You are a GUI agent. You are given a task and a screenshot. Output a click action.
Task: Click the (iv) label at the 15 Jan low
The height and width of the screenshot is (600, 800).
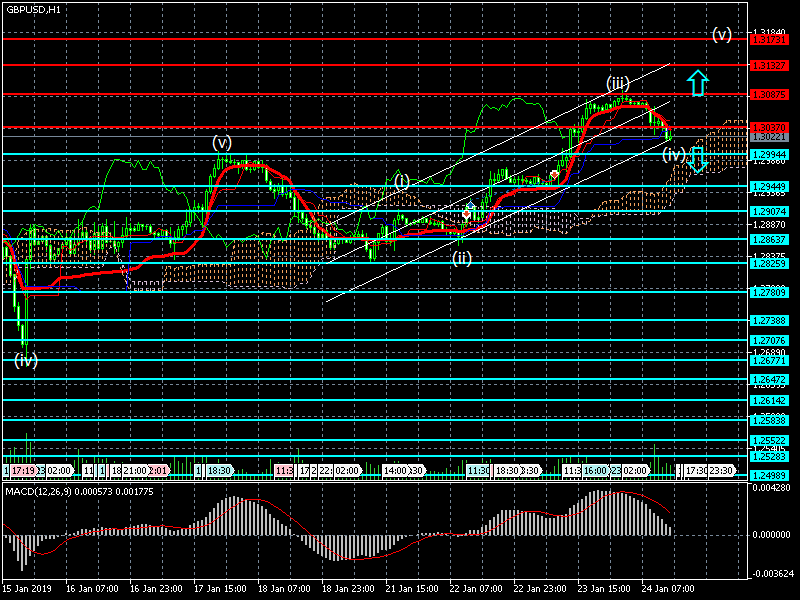[26, 360]
